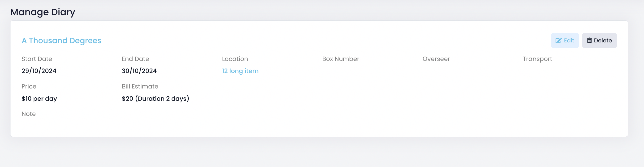Click the Manage Diary page heading
This screenshot has height=167, width=644.
pos(43,12)
